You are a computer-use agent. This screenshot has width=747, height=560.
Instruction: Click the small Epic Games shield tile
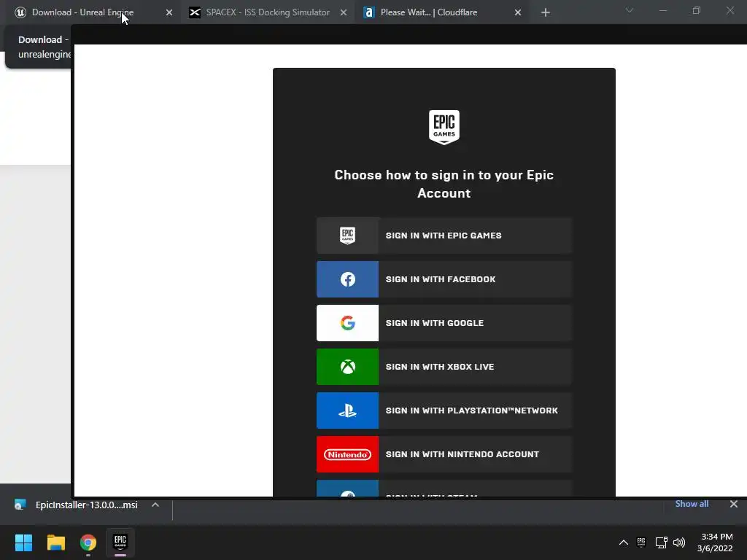click(348, 236)
